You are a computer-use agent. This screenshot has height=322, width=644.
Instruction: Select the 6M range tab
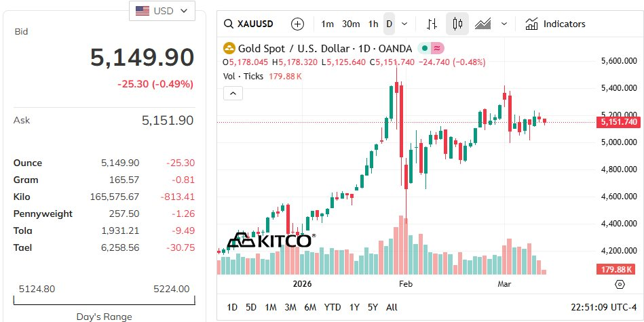tap(310, 307)
